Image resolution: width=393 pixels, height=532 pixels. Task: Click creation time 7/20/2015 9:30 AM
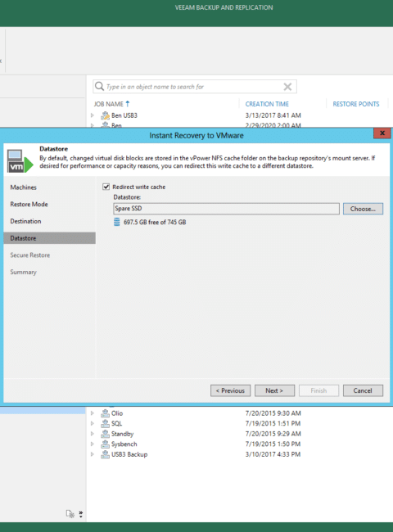(273, 413)
